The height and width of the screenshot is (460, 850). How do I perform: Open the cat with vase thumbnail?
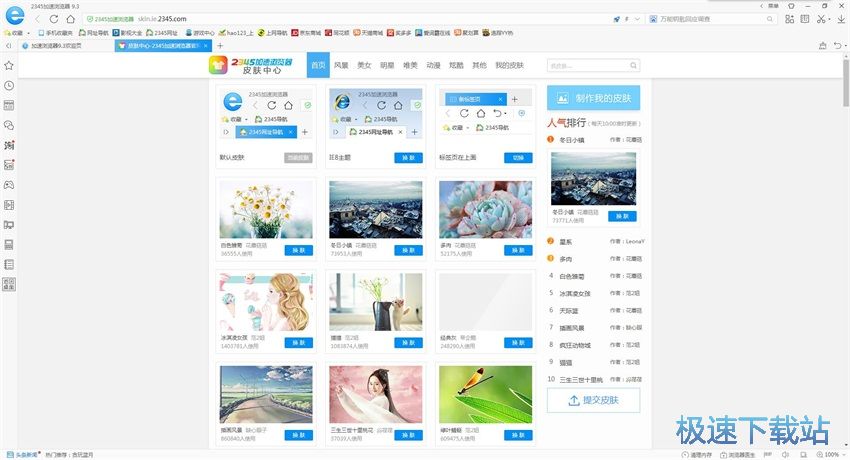pos(376,302)
